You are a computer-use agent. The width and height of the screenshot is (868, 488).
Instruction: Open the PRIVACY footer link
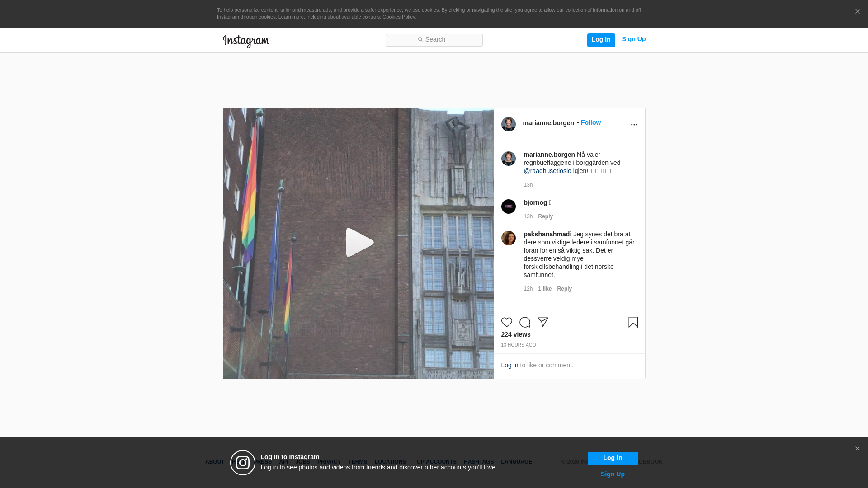click(x=329, y=462)
